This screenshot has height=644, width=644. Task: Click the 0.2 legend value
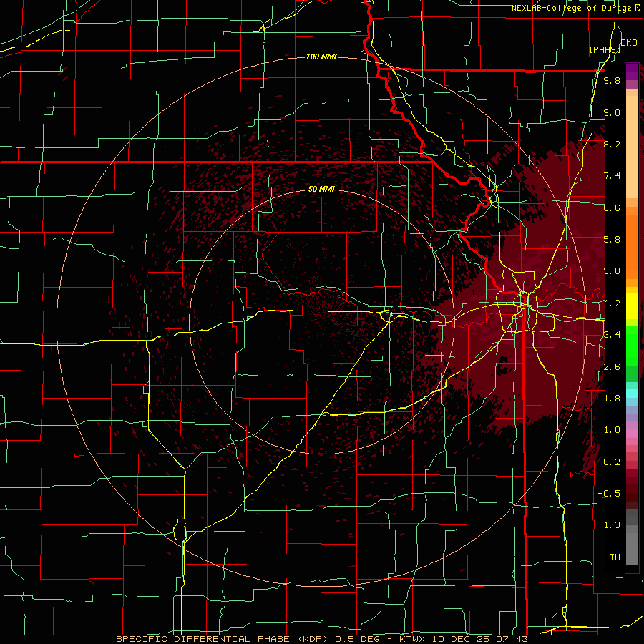(x=612, y=462)
